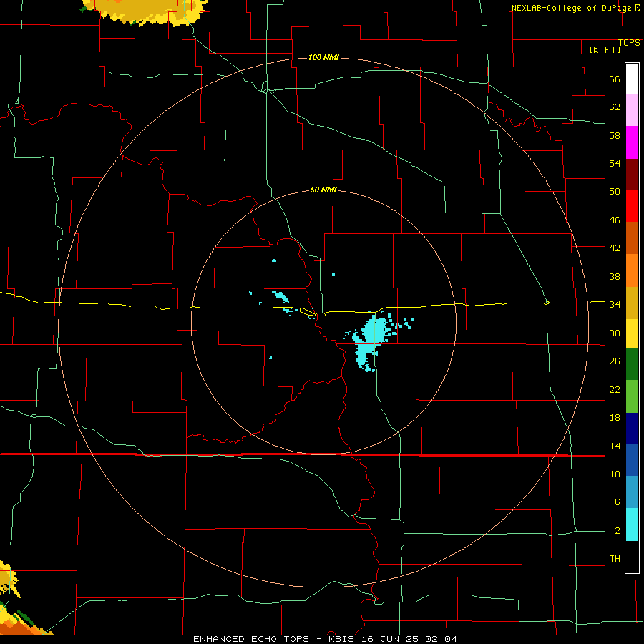The image size is (644, 644).
Task: Click legend value 34
Action: coord(615,304)
